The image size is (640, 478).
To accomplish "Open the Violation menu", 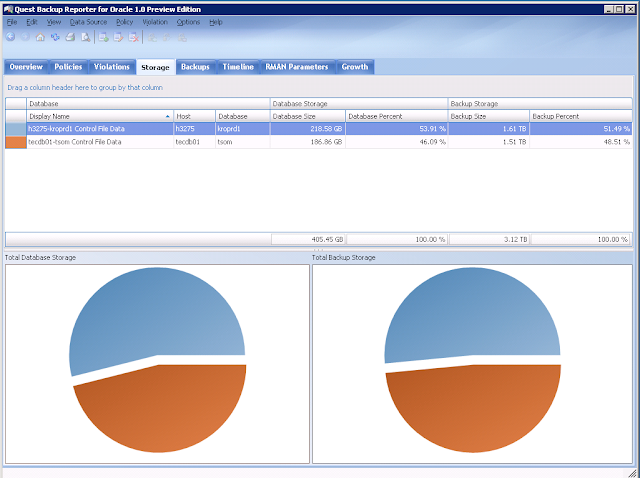I will pos(155,22).
